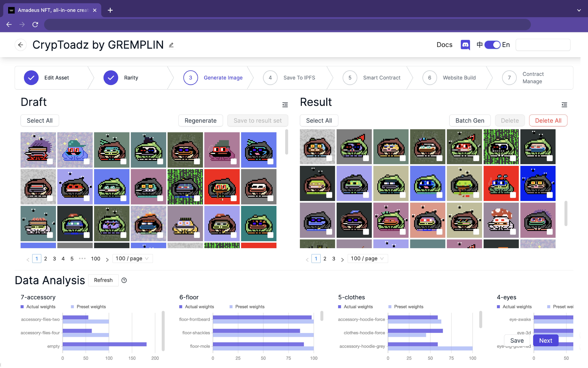Click the browser address bar

pyautogui.click(x=287, y=25)
